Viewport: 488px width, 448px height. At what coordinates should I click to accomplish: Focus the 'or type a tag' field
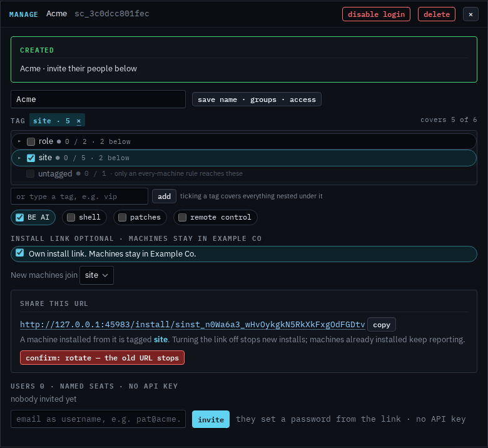(79, 196)
